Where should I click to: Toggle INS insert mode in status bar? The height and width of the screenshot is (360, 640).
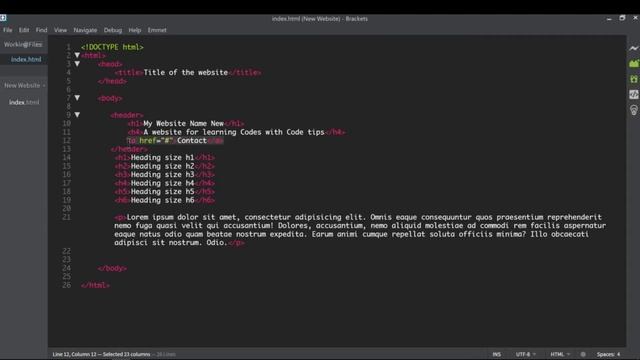pos(496,354)
